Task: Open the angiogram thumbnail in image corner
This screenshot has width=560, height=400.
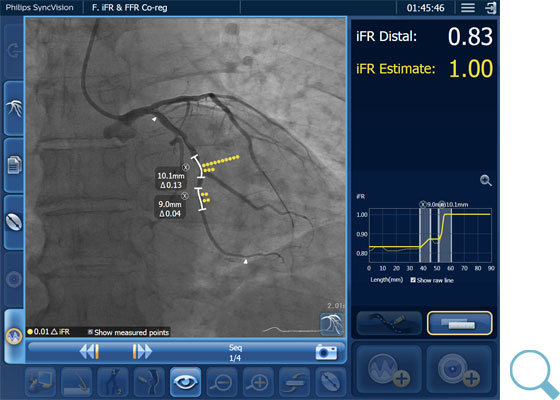Action: click(332, 324)
